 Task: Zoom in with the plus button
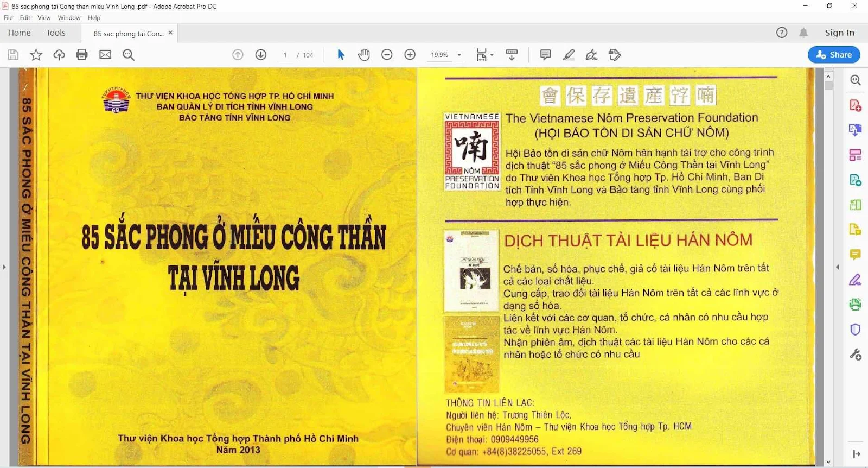point(410,55)
